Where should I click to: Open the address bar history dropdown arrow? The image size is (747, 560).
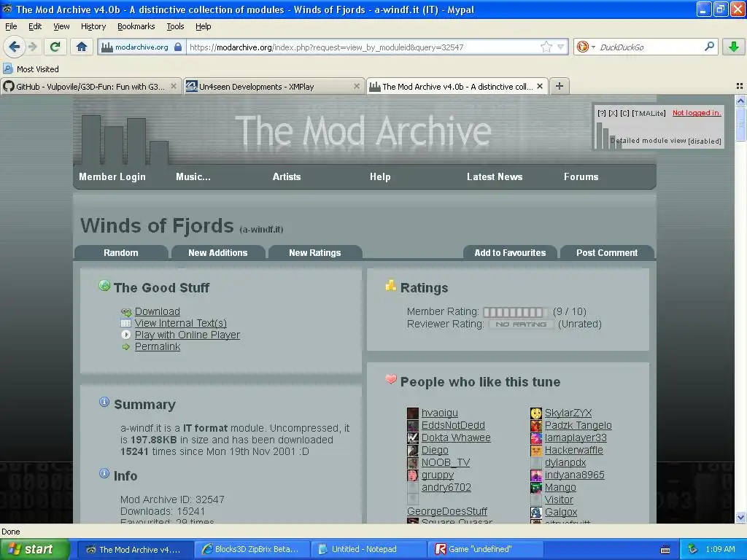click(x=561, y=47)
